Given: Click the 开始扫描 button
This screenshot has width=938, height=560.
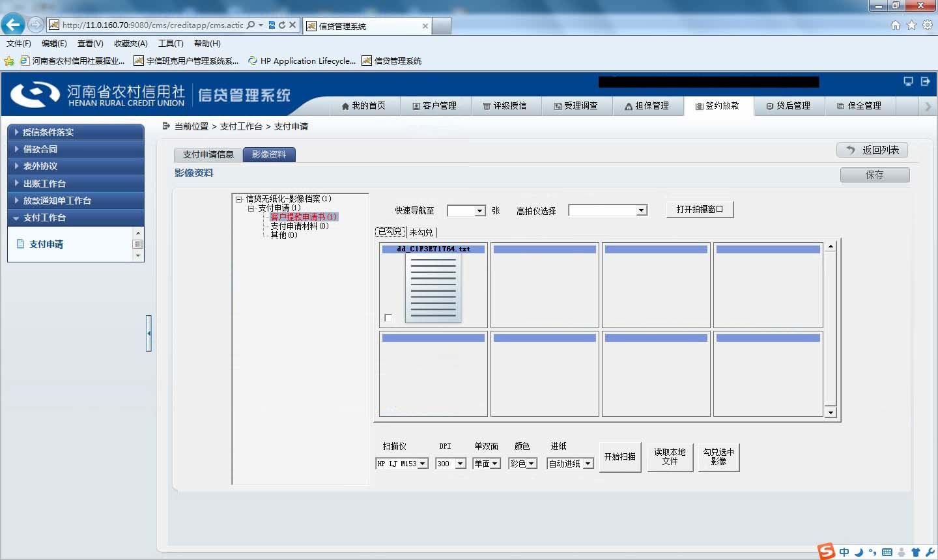Looking at the screenshot, I should tap(620, 457).
